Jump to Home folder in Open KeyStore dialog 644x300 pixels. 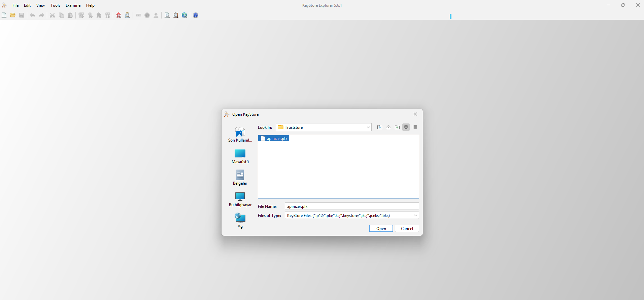coord(388,127)
